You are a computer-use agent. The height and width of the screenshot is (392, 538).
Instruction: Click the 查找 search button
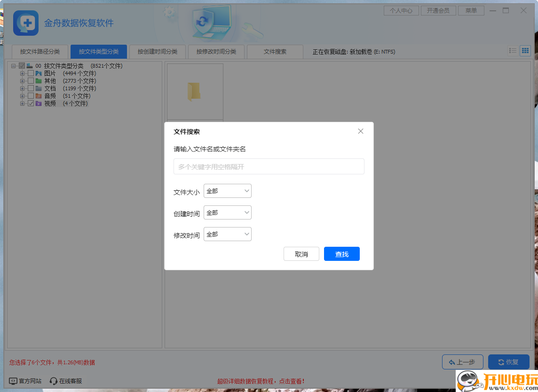[341, 253]
